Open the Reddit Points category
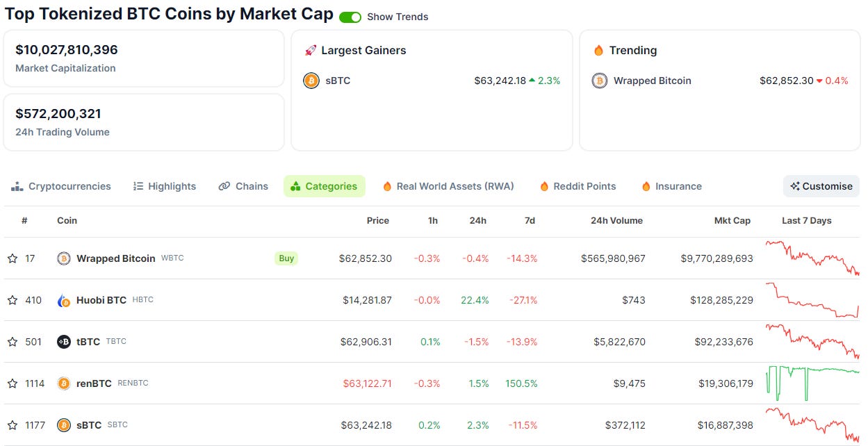 [578, 186]
